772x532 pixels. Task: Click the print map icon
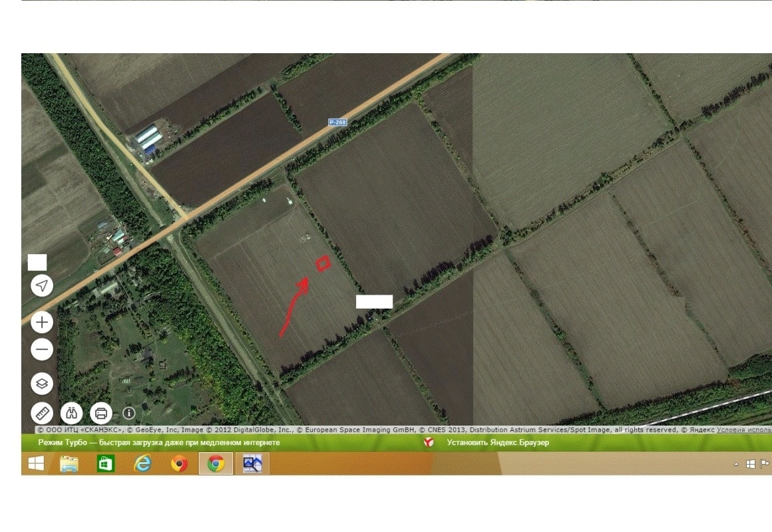[x=100, y=413]
